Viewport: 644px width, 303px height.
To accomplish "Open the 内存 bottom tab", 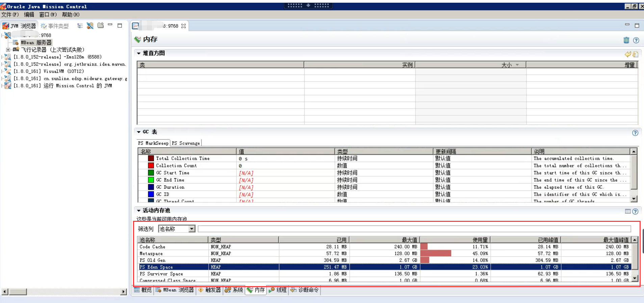I will click(x=256, y=290).
